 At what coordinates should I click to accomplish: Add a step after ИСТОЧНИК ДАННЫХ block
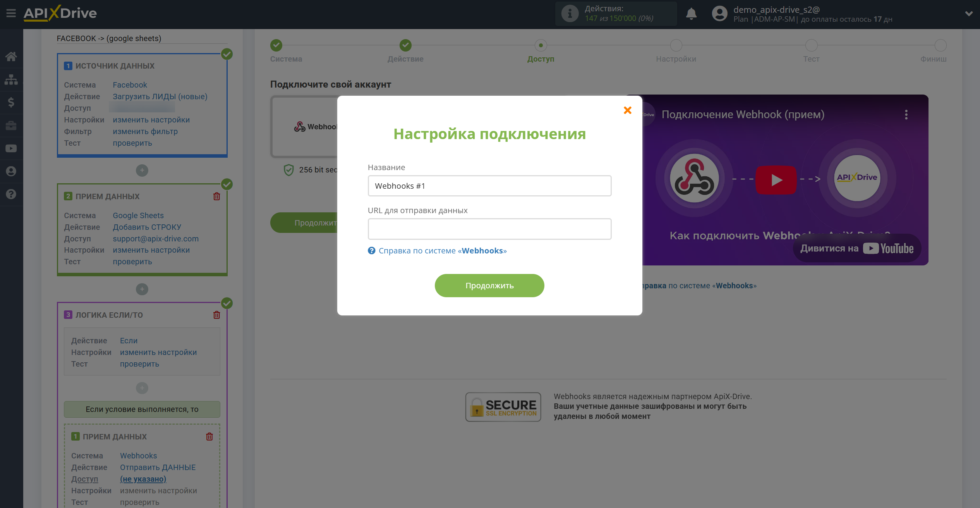(x=142, y=170)
